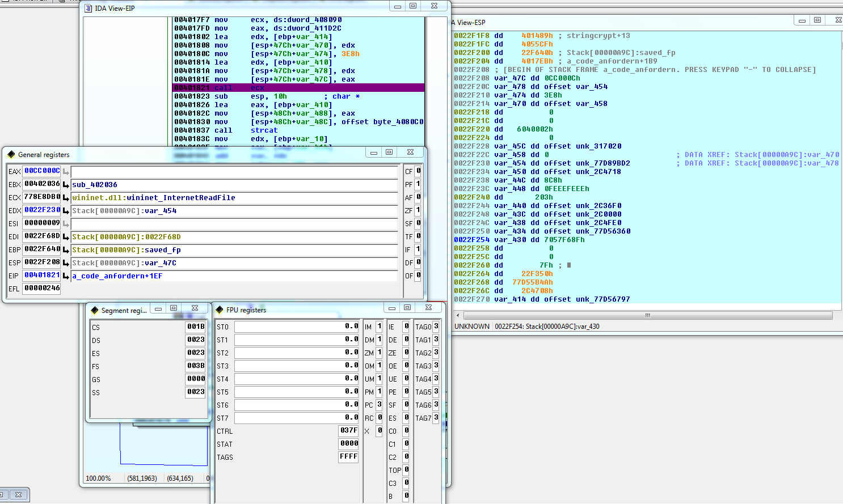Select the ECX register value 778E8DB0
Image resolution: width=843 pixels, height=504 pixels.
click(42, 197)
